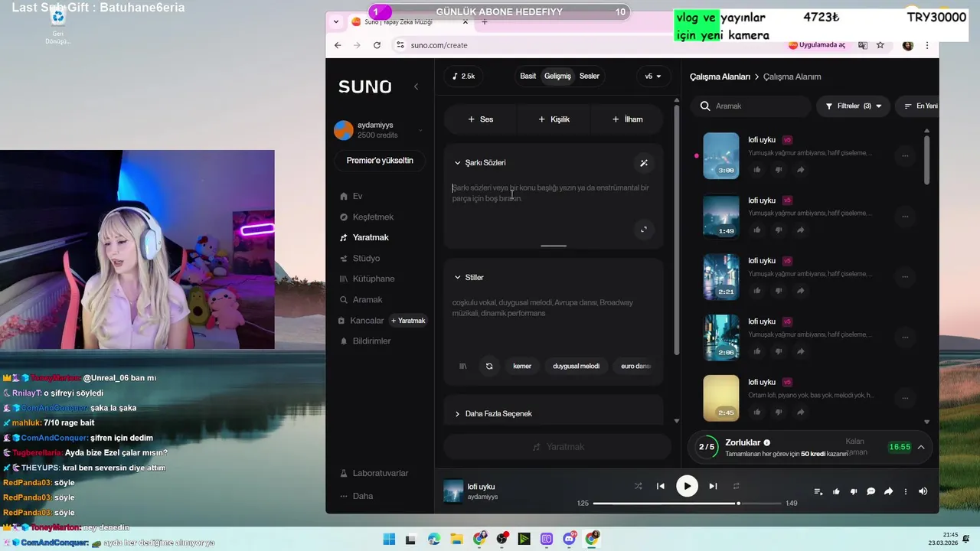Like the playing track in player bar
Screen dimensions: 980x551
[x=836, y=491]
